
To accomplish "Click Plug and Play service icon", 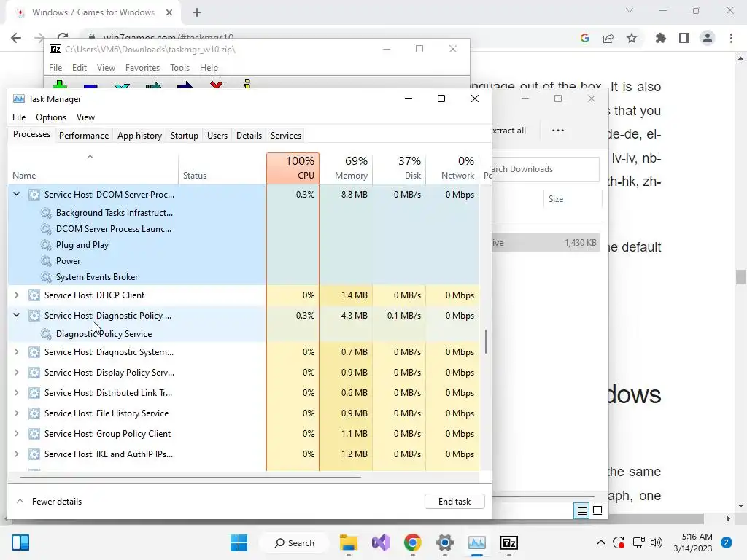I will coord(46,245).
